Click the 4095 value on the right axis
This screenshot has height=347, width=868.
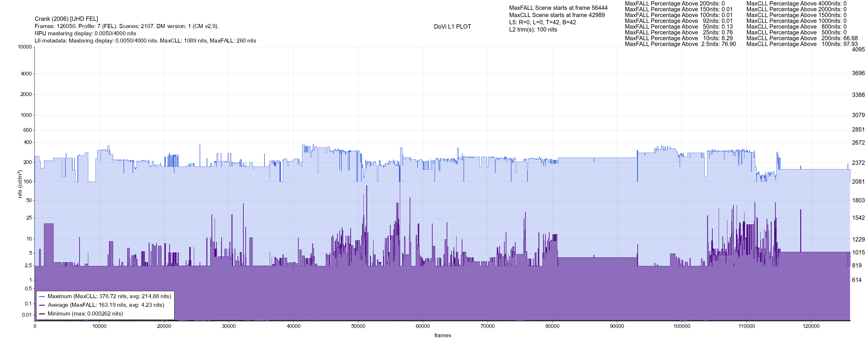[858, 49]
